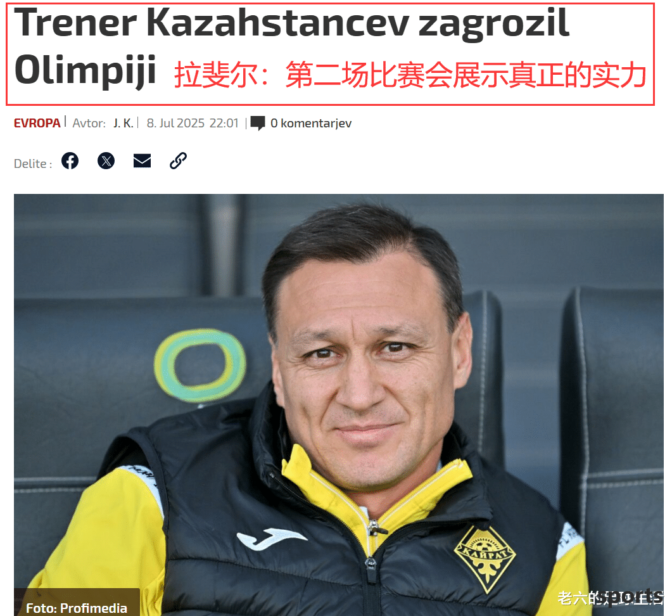672x616 pixels.
Task: Click the green-yellow ring logo on seat
Action: click(x=200, y=366)
